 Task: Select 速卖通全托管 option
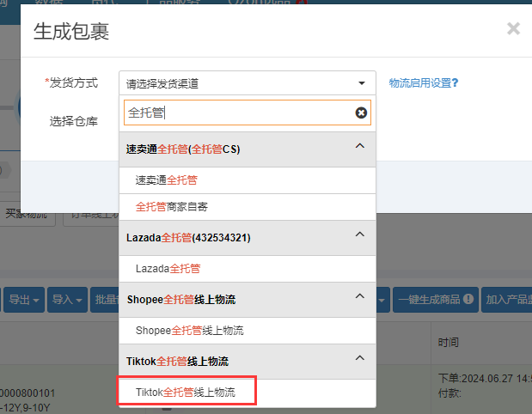point(248,180)
